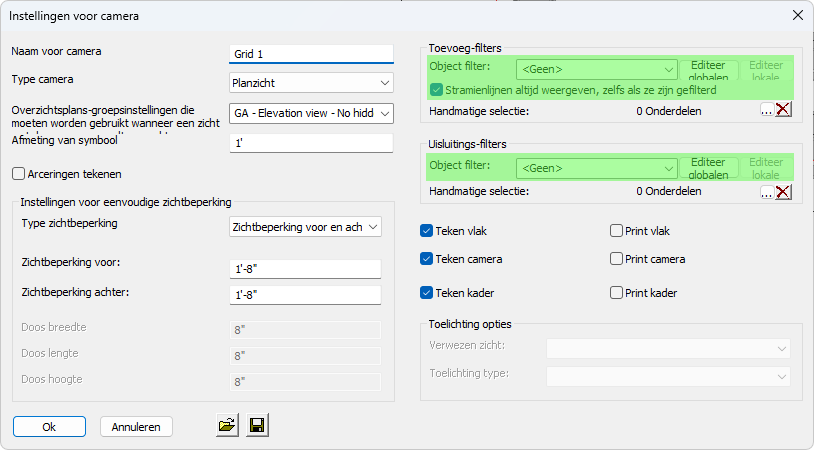Screen dimensions: 814x450
Task: Click the ellipsis button in Toevoeg-filters
Action: pyautogui.click(x=766, y=110)
